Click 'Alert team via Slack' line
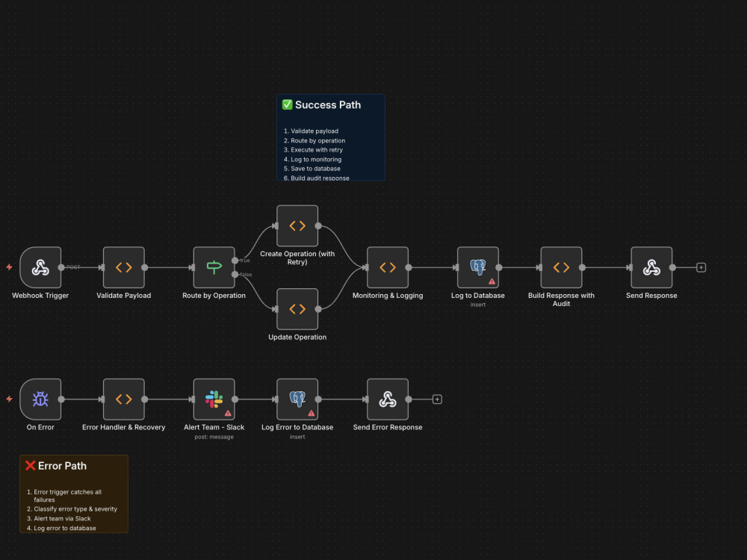747x560 pixels. point(62,519)
